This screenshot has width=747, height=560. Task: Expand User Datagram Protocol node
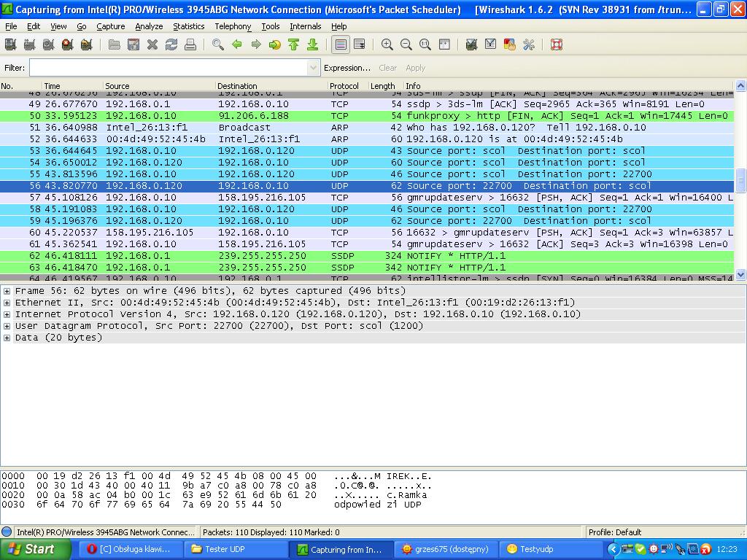[7, 326]
